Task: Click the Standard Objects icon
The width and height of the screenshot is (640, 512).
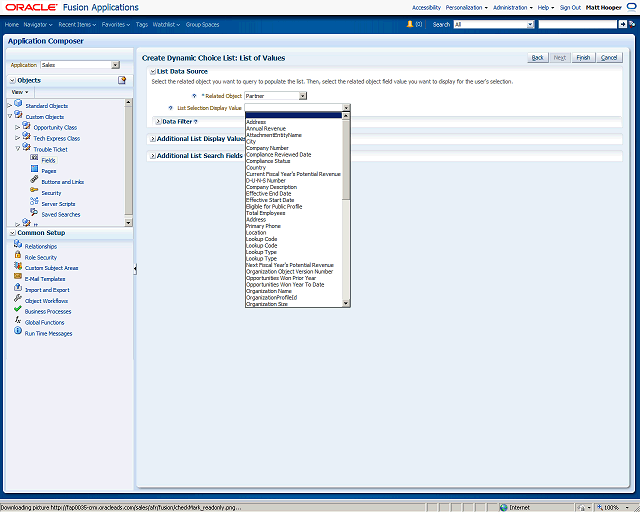Action: 18,104
